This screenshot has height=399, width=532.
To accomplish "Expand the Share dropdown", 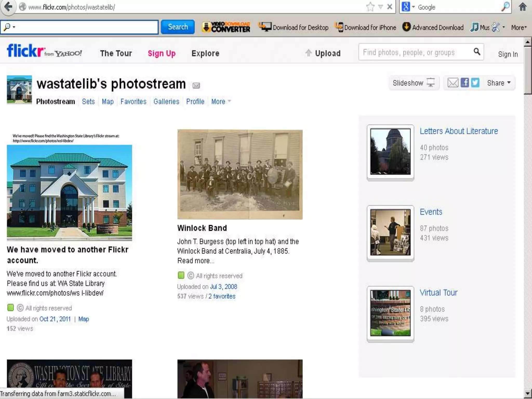I will click(x=499, y=83).
